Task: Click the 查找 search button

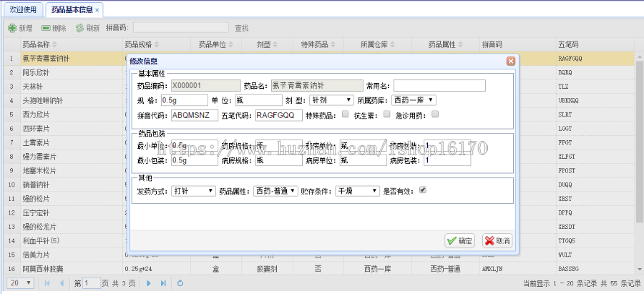Action: tap(242, 28)
